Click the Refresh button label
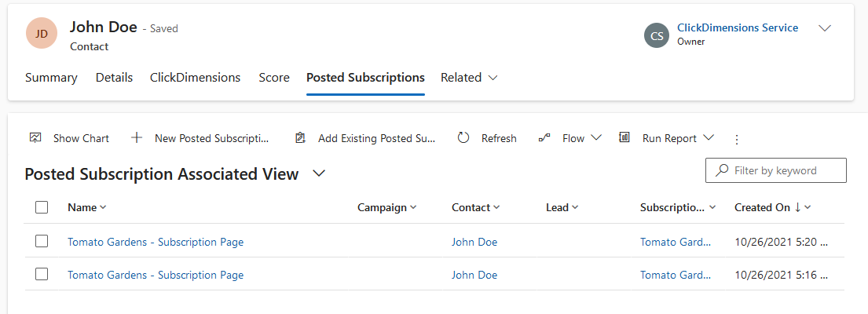Viewport: 868px width, 314px height. pyautogui.click(x=499, y=138)
